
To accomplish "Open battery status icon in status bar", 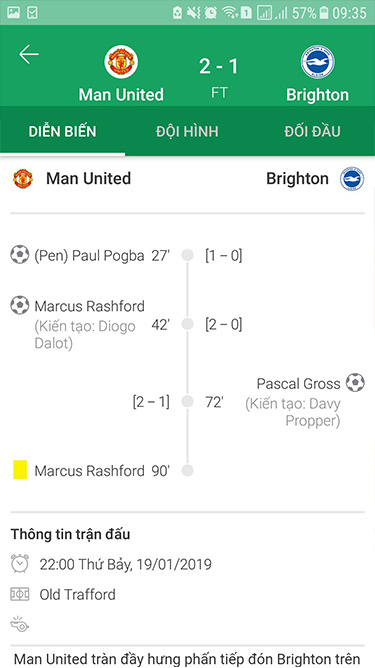I will click(324, 13).
